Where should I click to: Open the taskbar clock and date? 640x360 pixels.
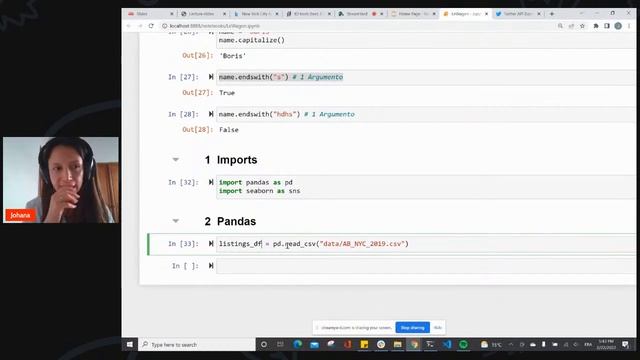(606, 344)
